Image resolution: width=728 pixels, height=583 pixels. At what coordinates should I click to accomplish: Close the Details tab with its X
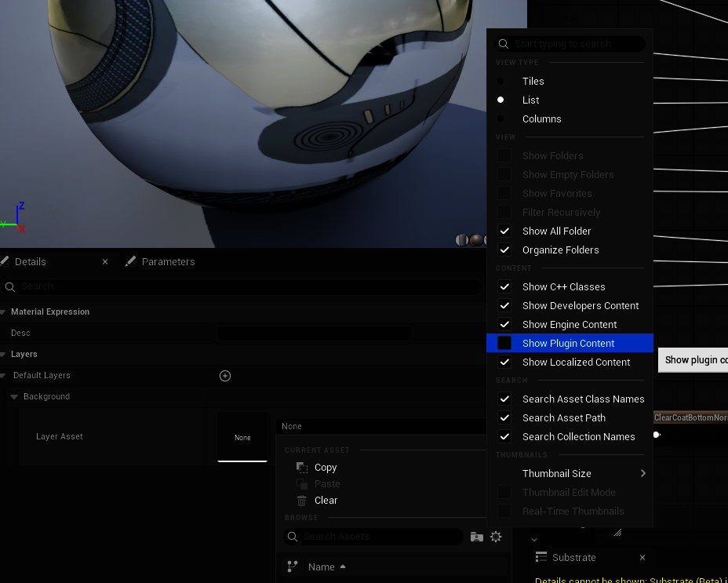[105, 262]
